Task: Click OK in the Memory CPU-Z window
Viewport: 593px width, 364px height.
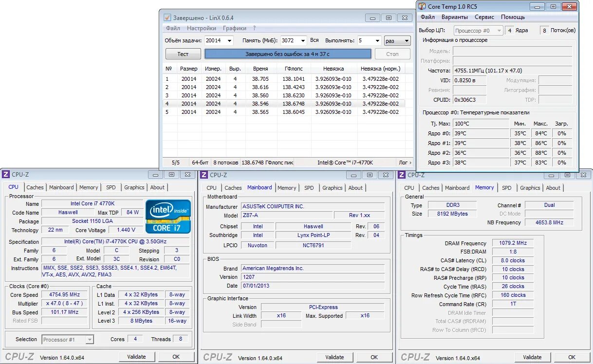Action: pos(573,358)
